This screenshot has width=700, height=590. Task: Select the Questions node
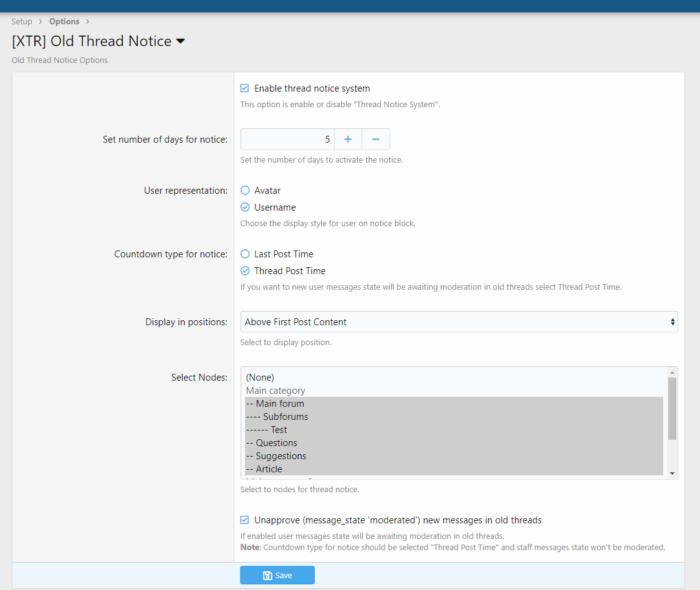(272, 443)
